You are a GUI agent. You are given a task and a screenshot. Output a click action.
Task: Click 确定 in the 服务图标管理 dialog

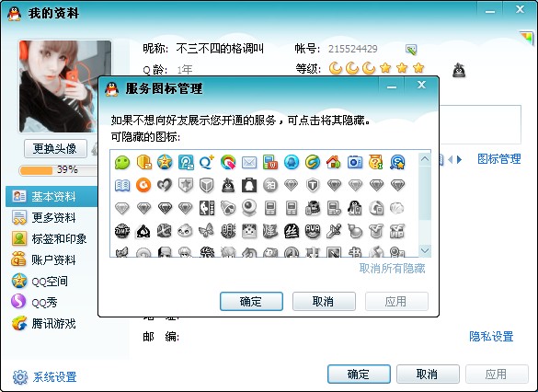pyautogui.click(x=251, y=302)
